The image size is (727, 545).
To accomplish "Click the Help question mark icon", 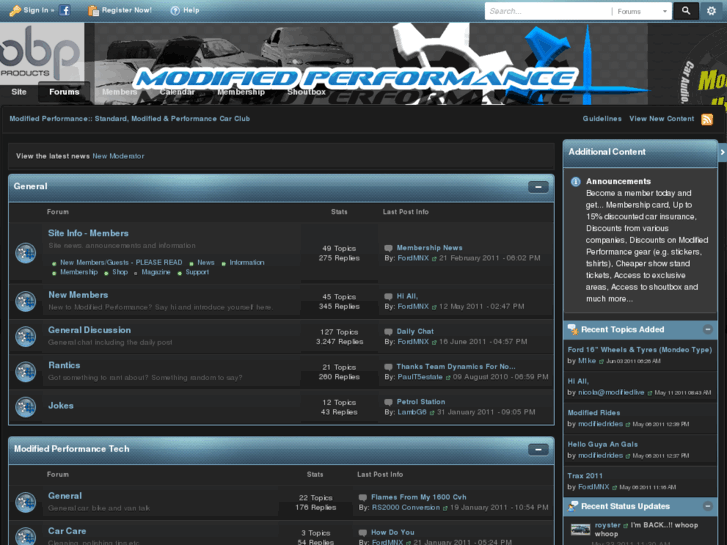I will pyautogui.click(x=175, y=10).
